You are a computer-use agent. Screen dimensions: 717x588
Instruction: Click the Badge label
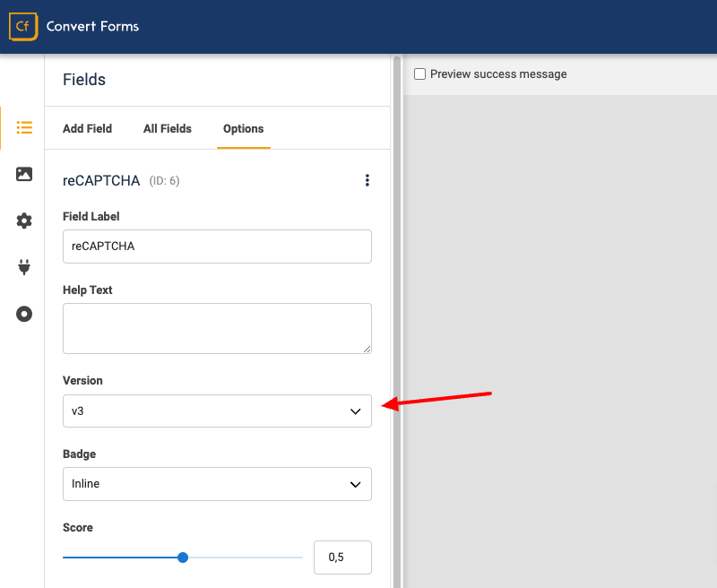(80, 454)
